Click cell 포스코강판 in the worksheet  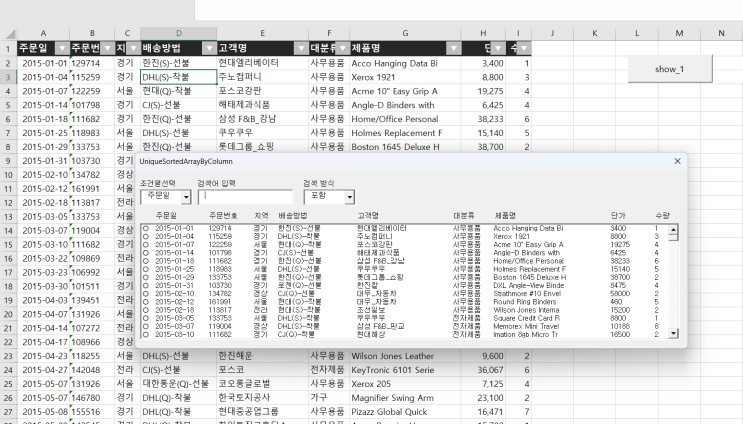point(263,91)
